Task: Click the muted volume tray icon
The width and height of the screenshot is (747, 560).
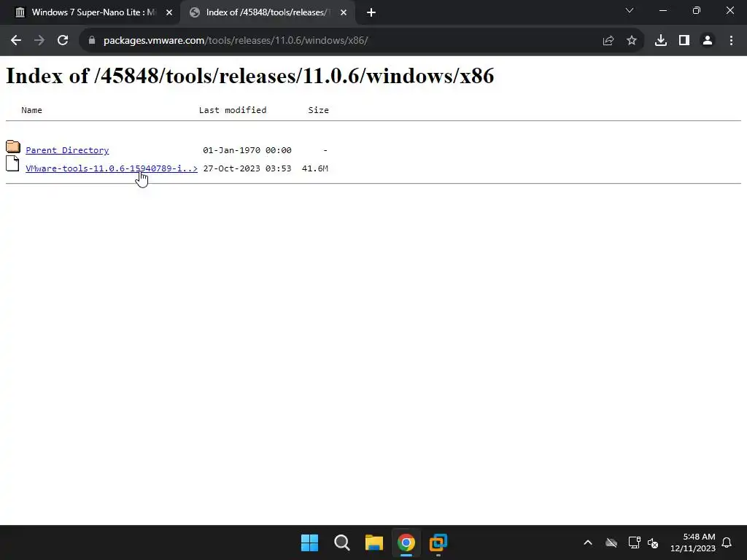Action: click(x=653, y=542)
